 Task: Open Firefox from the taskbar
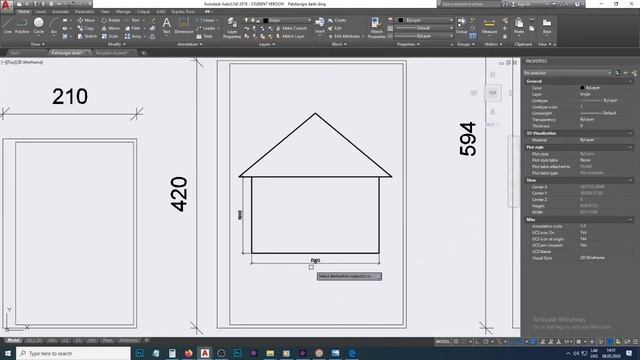click(188, 353)
